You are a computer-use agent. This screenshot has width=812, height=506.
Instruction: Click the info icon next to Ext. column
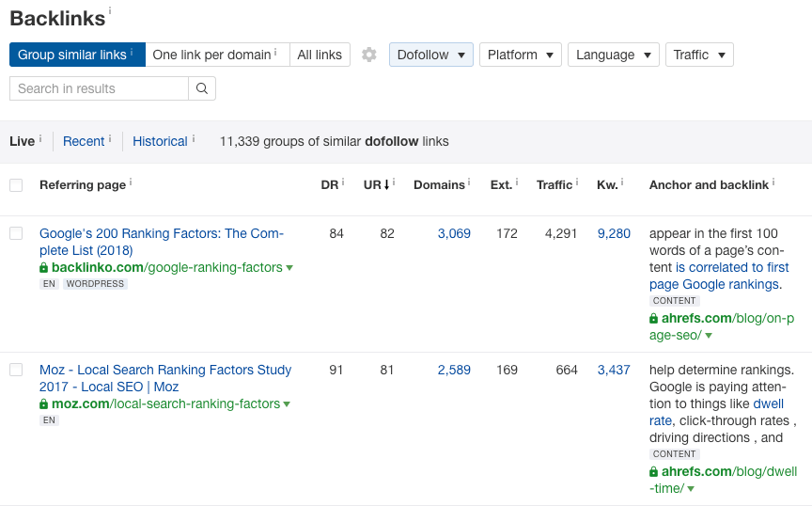click(x=517, y=182)
